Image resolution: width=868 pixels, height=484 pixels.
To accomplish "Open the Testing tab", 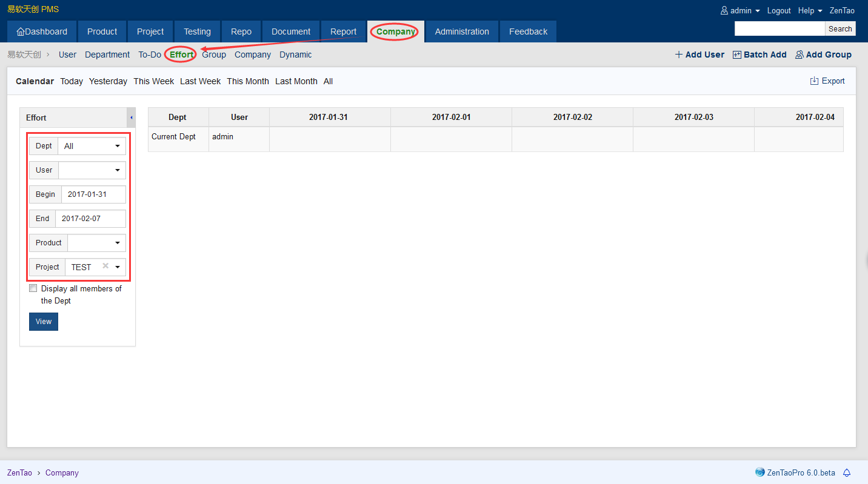I will [x=197, y=31].
